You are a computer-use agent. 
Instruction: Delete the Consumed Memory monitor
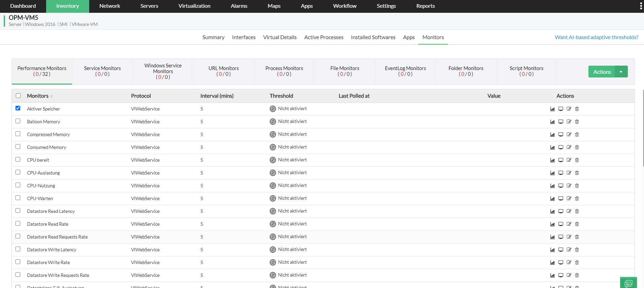coord(577,147)
